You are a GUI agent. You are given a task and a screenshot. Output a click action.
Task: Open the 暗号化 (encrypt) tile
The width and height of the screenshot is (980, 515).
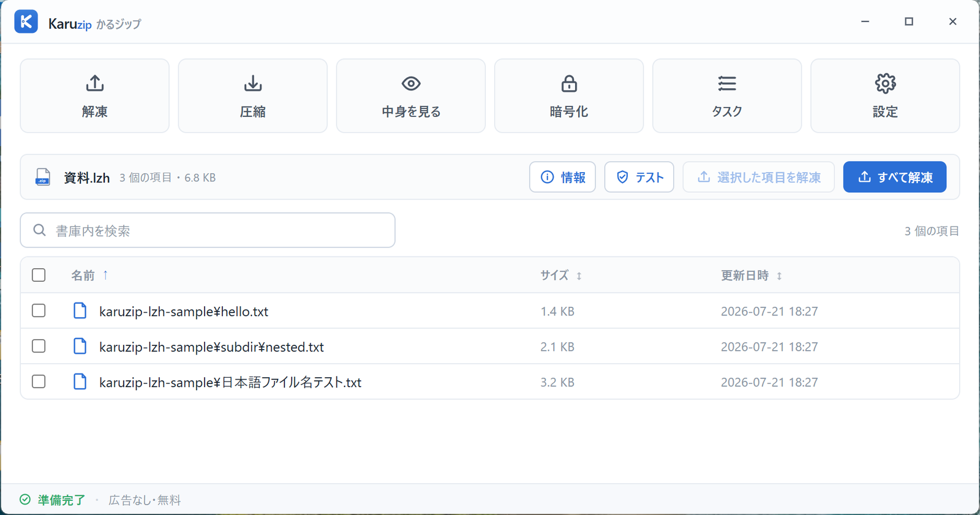coord(569,96)
